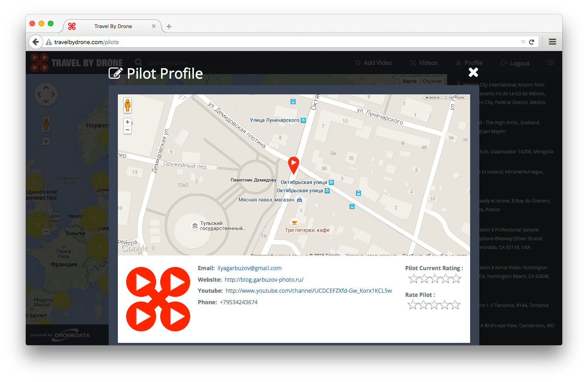Zoom out on the profile map
The image size is (588, 382).
point(128,130)
